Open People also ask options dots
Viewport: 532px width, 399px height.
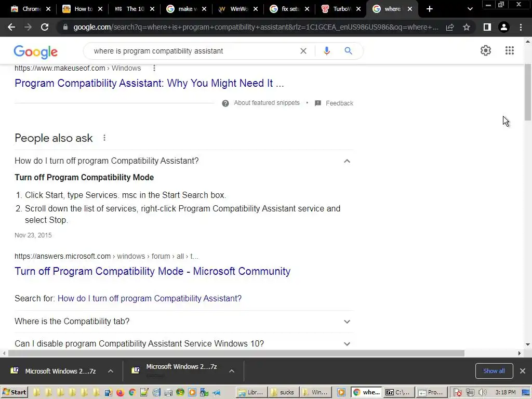click(104, 138)
